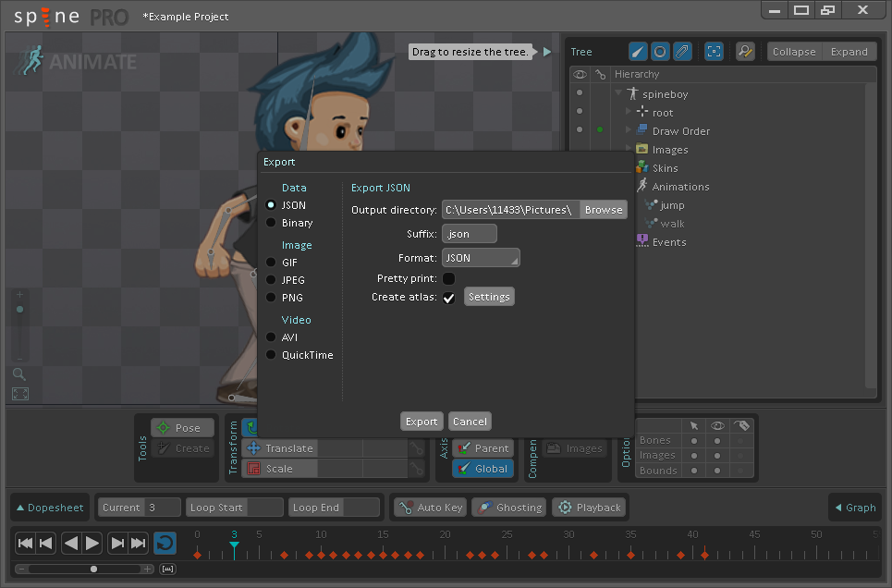Expand all tree items
The width and height of the screenshot is (892, 588).
coord(849,52)
